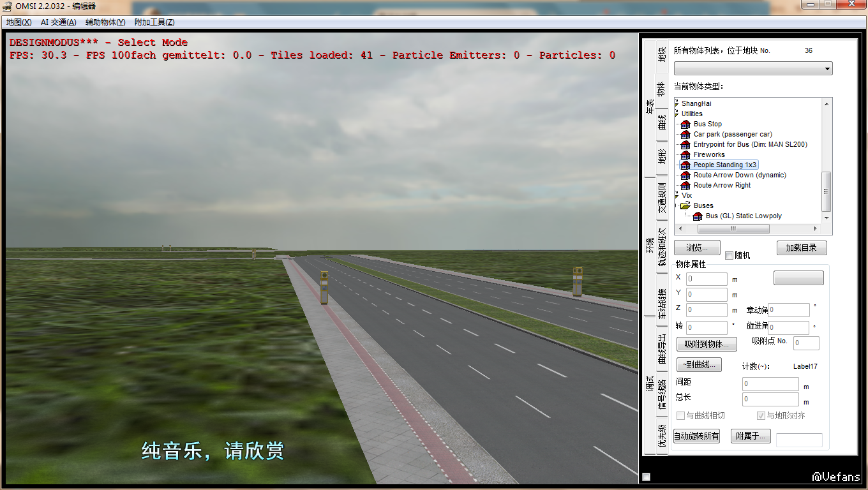Select the yellow sign post on the far right roadside
The width and height of the screenshot is (868, 490).
coord(578,281)
